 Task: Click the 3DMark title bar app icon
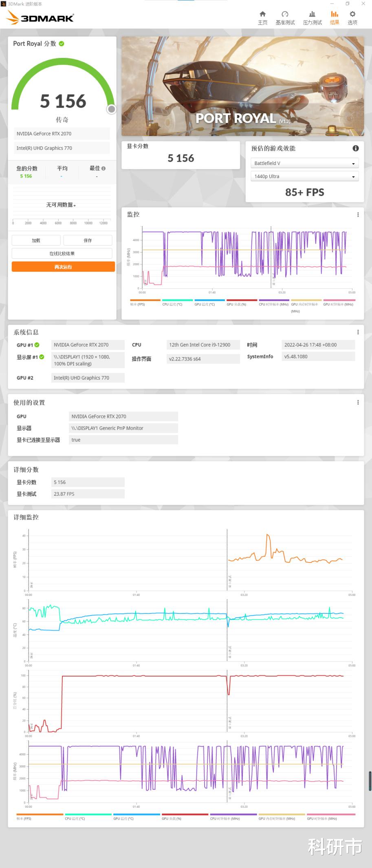pyautogui.click(x=3, y=4)
